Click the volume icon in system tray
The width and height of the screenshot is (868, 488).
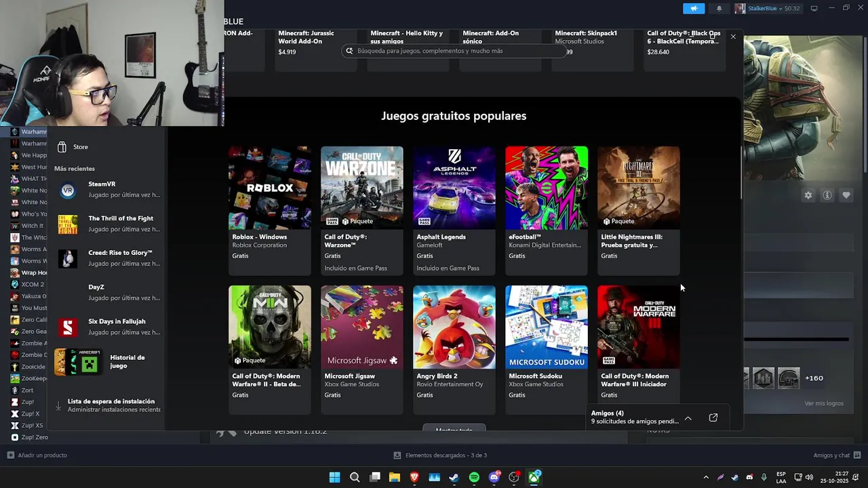pos(809,477)
